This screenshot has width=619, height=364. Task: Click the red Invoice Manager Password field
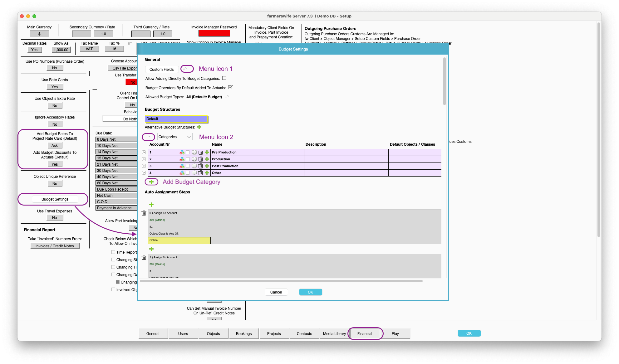click(214, 33)
